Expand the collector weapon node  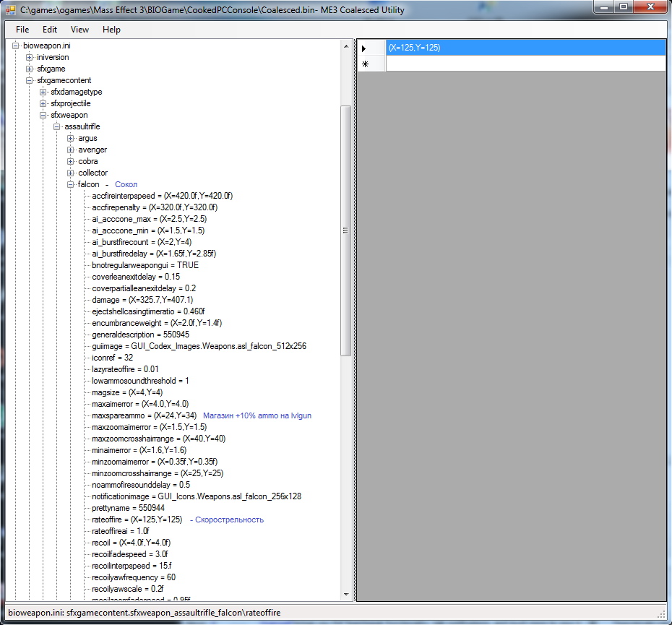(70, 173)
